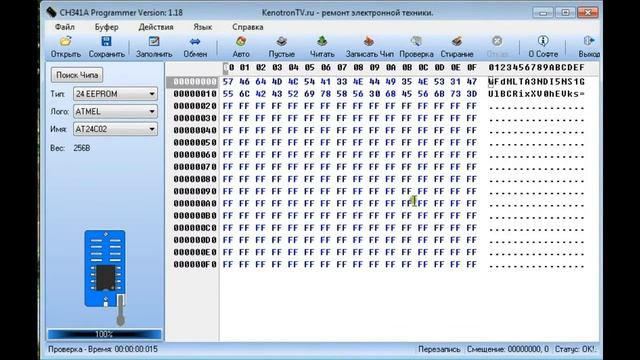Open the Файл menu

pyautogui.click(x=64, y=27)
